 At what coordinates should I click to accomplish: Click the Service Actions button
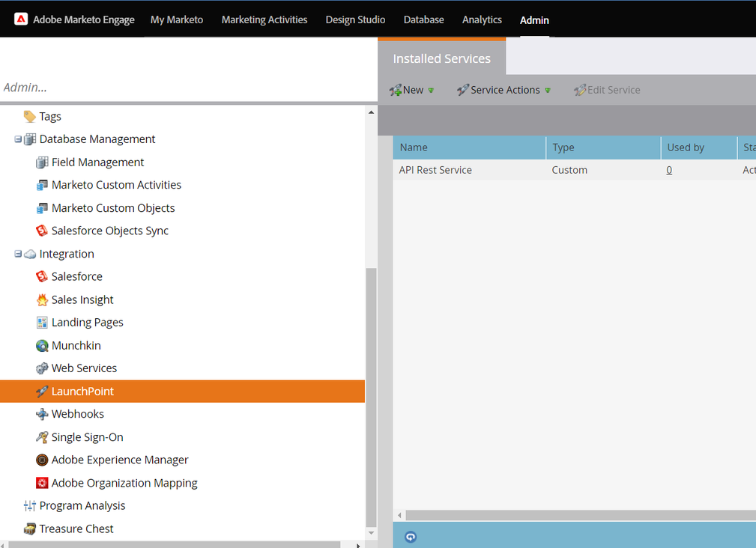[x=504, y=90]
